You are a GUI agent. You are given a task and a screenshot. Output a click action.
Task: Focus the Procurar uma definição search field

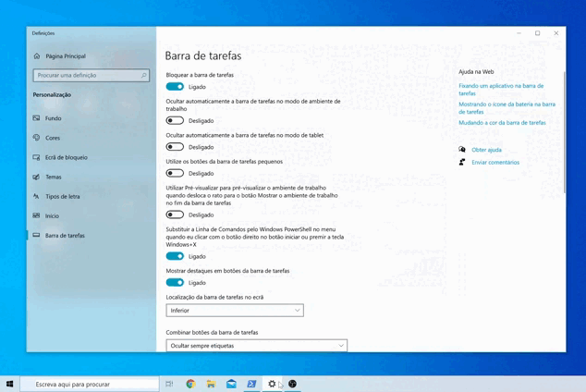click(92, 76)
